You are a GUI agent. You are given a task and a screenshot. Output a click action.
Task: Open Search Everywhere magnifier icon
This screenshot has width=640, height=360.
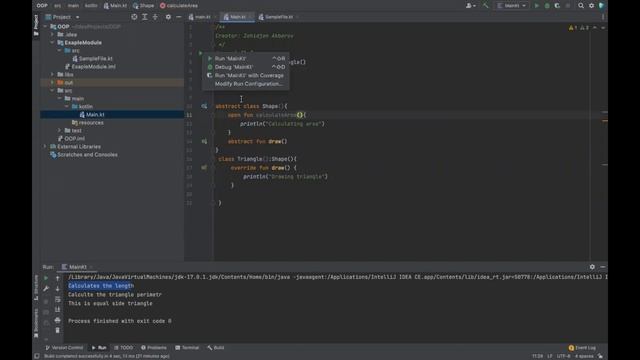point(581,6)
